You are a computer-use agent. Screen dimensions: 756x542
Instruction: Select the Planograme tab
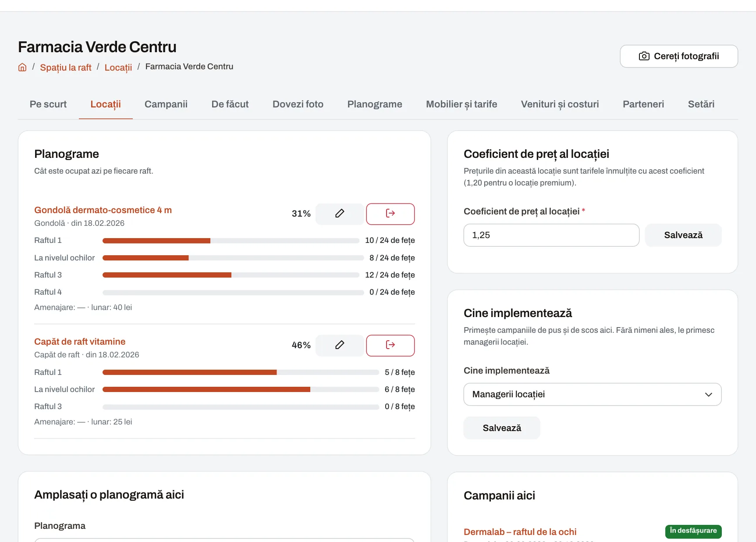point(375,104)
